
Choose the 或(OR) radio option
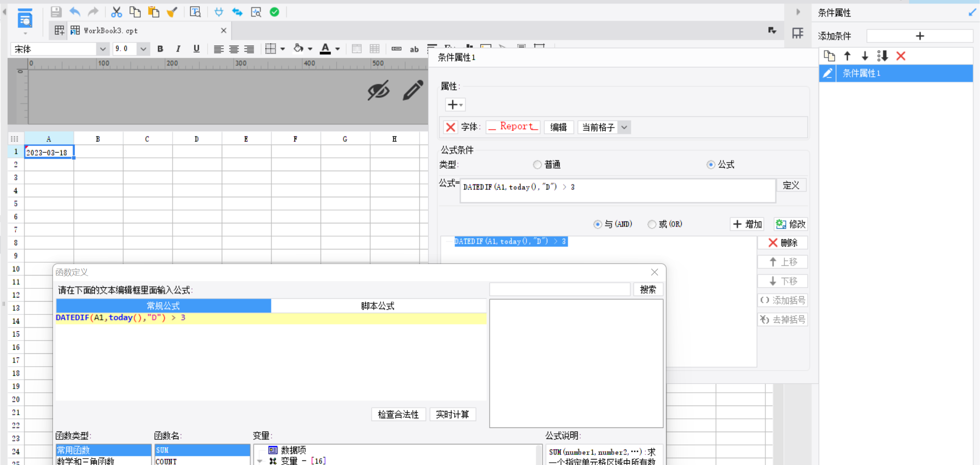click(652, 224)
